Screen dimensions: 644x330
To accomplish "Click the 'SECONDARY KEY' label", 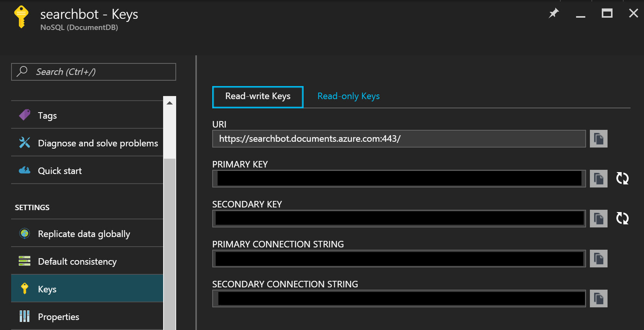I will [247, 204].
